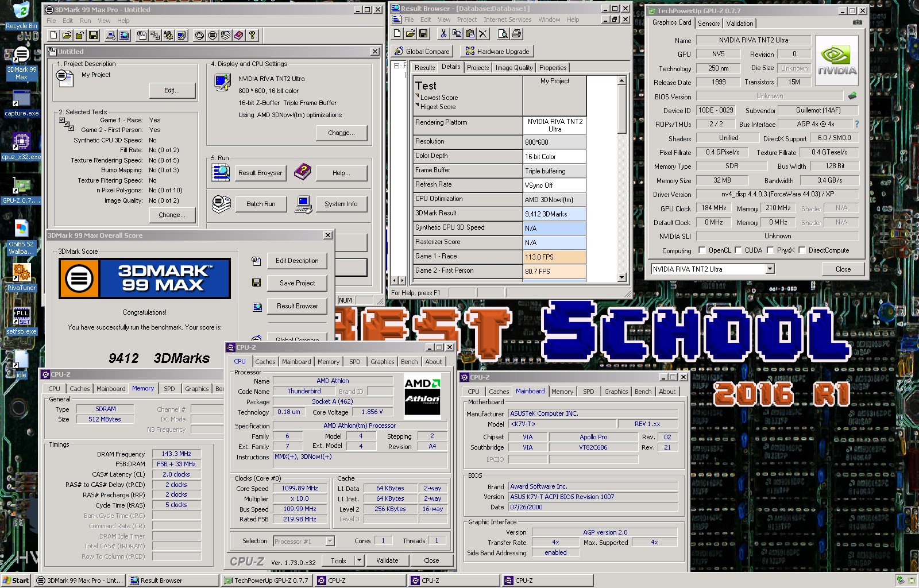919x588 pixels.
Task: Click the Change... button under Display and CPU Settings
Action: [341, 133]
